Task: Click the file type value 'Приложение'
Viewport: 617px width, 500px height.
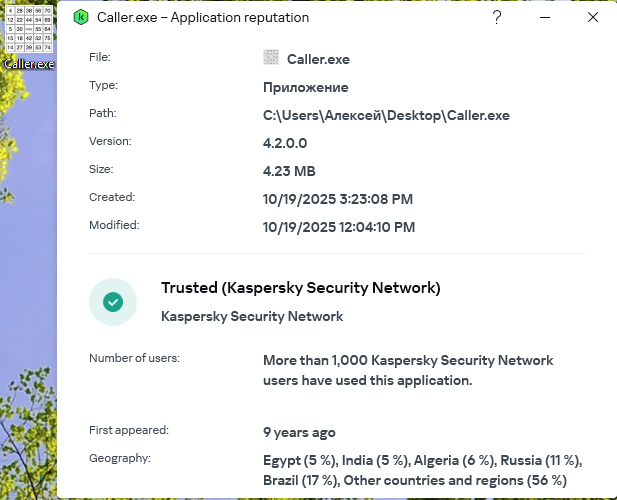Action: click(305, 87)
